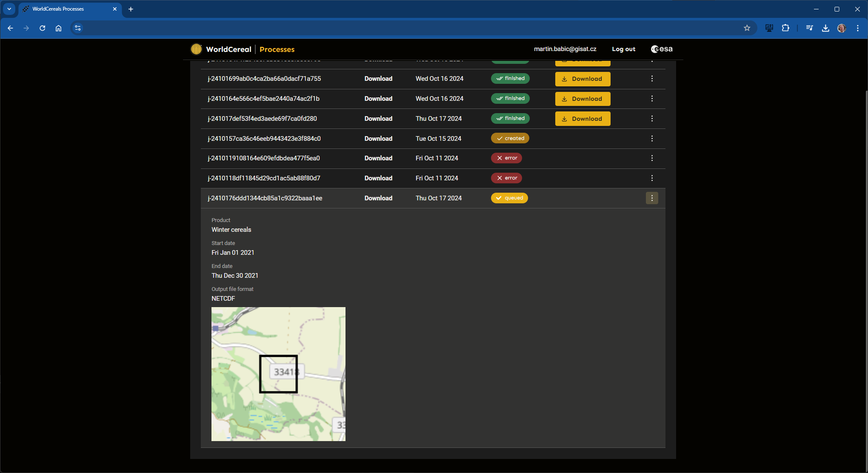Click finished badge for j-241017def53f4ed3aede69f7ca0fd280
The image size is (868, 473).
pyautogui.click(x=510, y=118)
